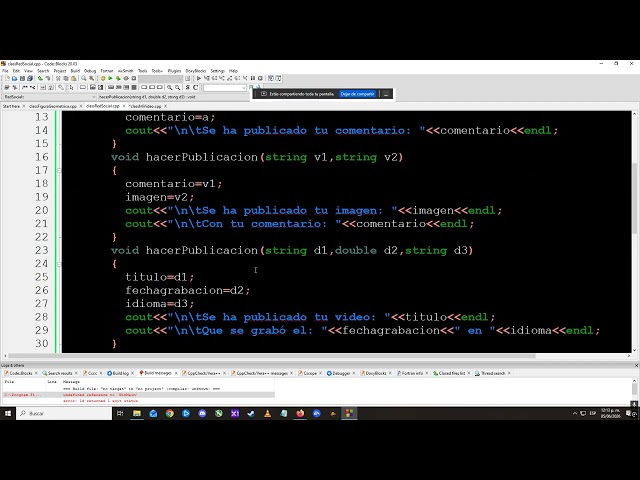The height and width of the screenshot is (480, 640).
Task: Click the Rebuild toolbar icon
Action: coord(126,78)
